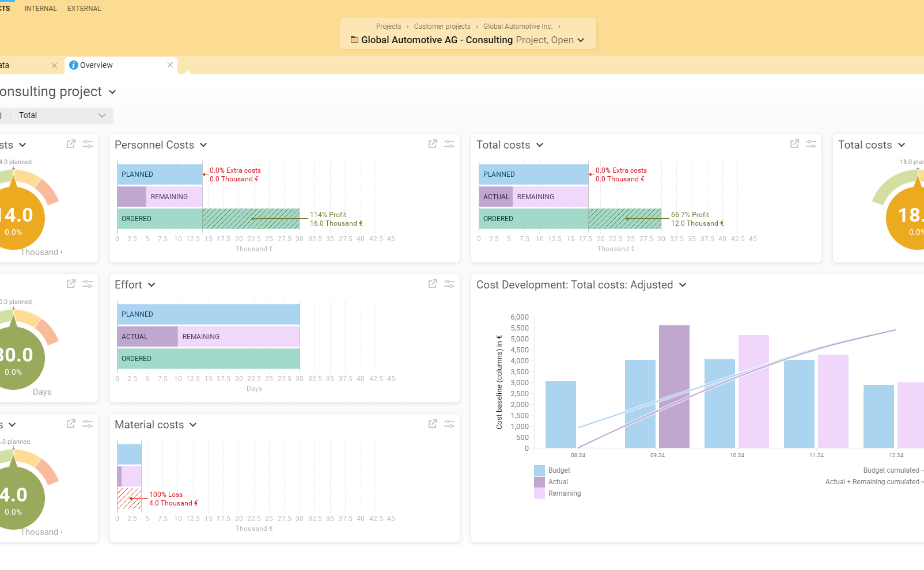
Task: Toggle Remaining series visibility in Cost Development
Action: click(x=565, y=493)
